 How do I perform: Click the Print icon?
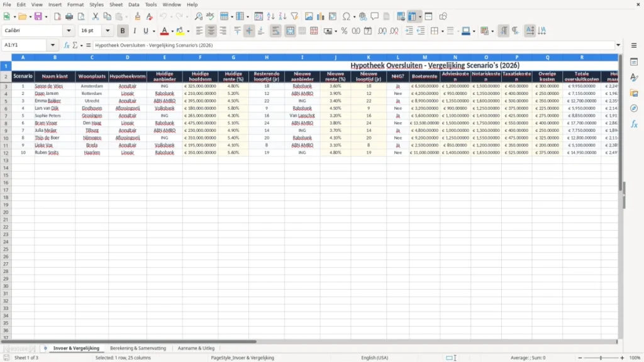click(69, 16)
